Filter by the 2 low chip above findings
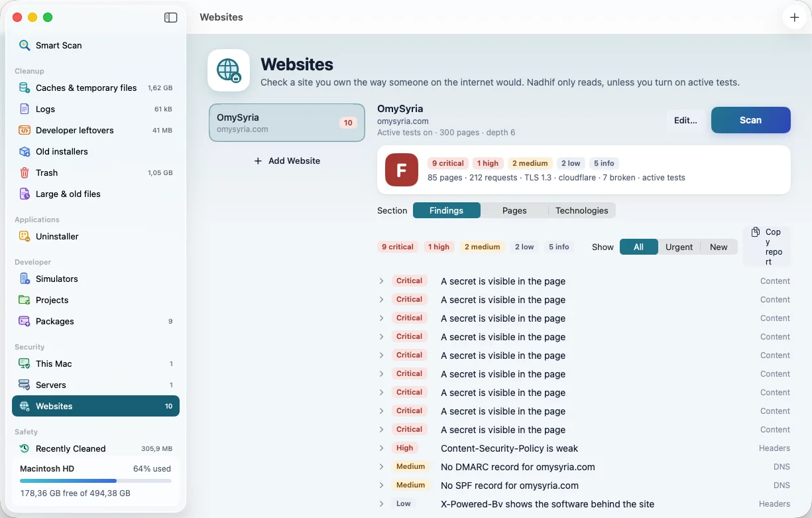The width and height of the screenshot is (812, 518). [x=524, y=247]
